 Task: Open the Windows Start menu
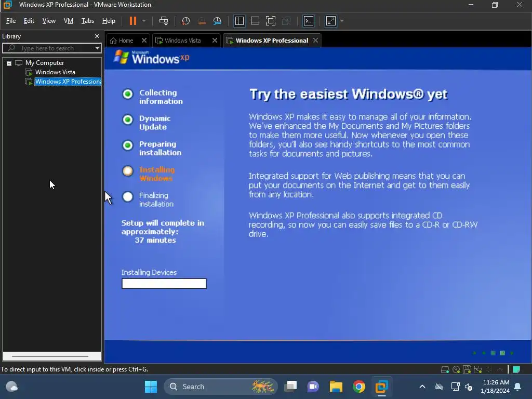click(x=151, y=387)
